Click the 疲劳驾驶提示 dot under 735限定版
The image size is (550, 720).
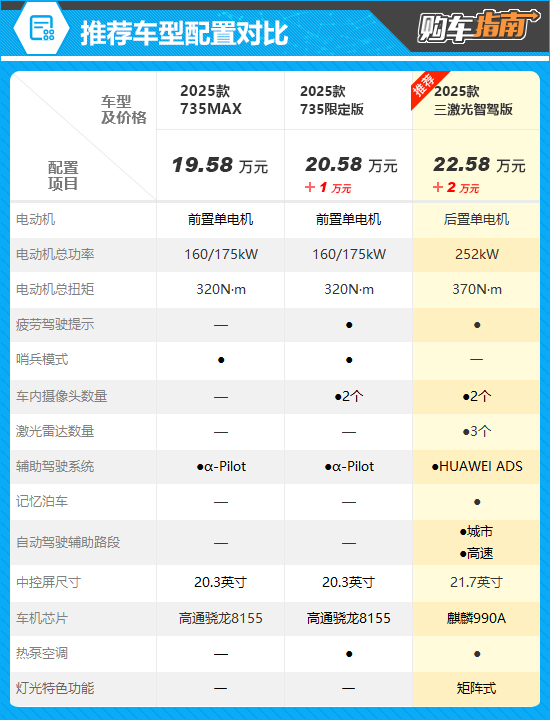click(349, 325)
